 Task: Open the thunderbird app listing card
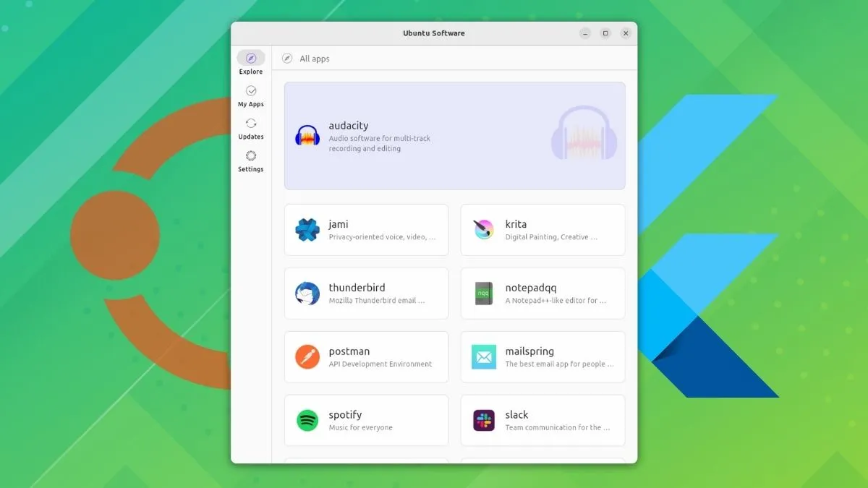click(x=366, y=294)
